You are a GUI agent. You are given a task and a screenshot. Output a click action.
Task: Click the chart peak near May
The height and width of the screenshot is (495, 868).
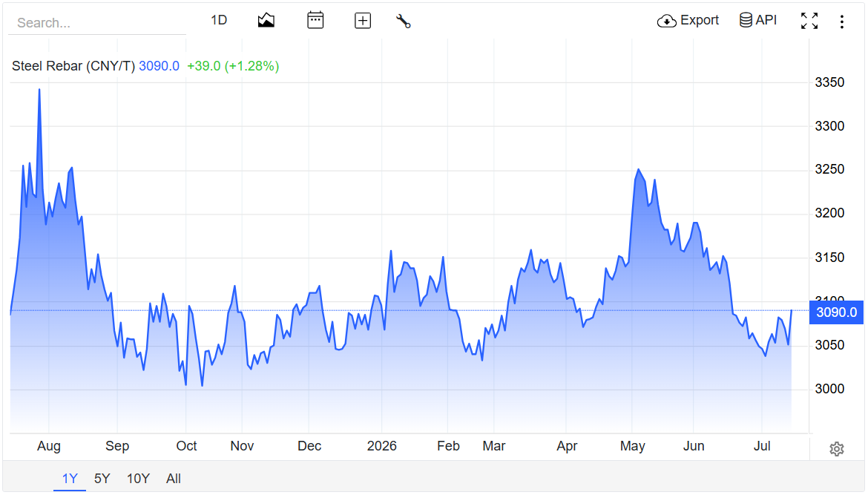(x=638, y=169)
